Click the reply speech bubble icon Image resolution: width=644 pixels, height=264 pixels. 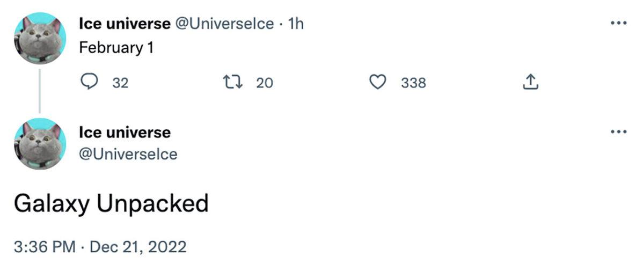pyautogui.click(x=89, y=82)
